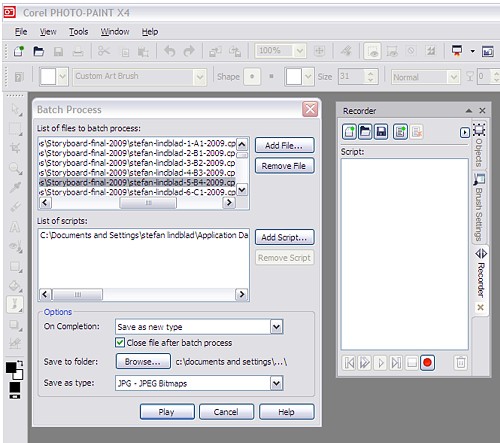Select the Text tool in toolbox
The image size is (500, 443).
(x=14, y=227)
